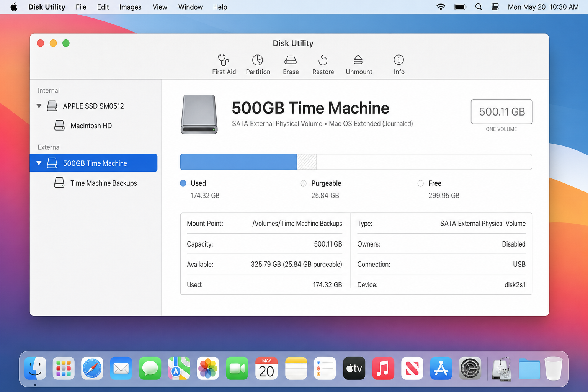Viewport: 588px width, 392px height.
Task: Open the Help menu
Action: coord(220,7)
